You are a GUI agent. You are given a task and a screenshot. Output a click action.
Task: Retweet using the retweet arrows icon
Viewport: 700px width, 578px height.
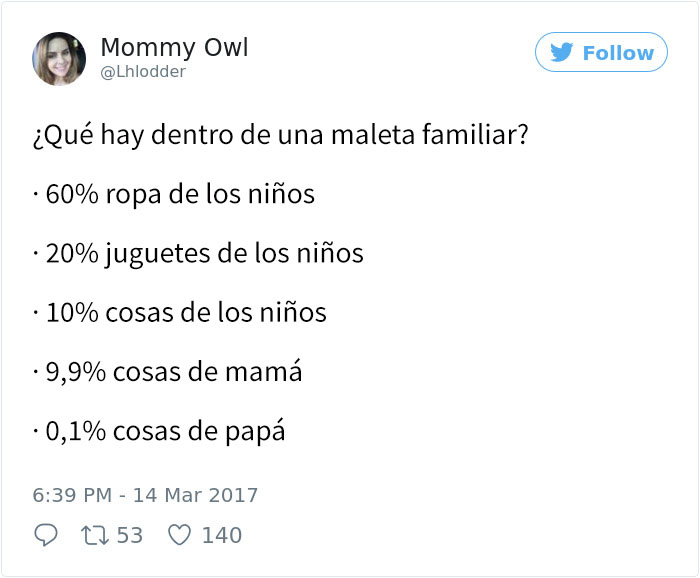pyautogui.click(x=95, y=535)
